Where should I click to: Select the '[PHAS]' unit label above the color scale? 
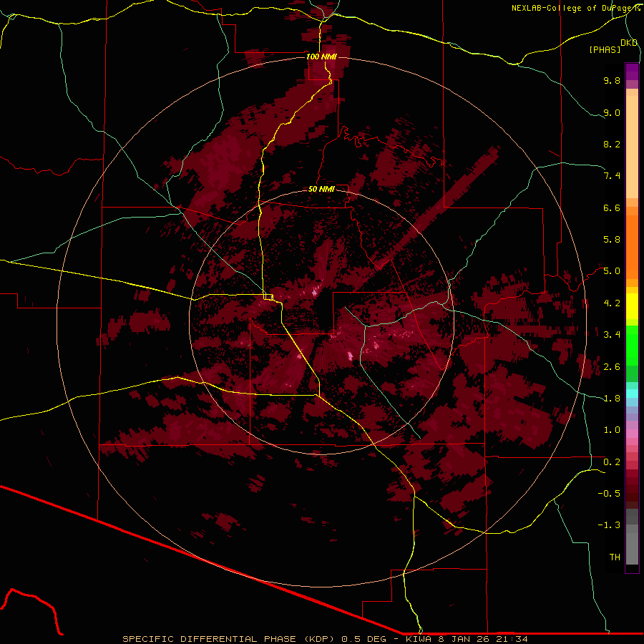(605, 49)
